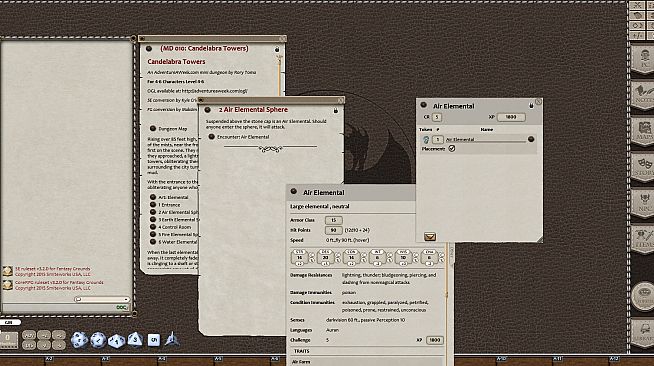The height and width of the screenshot is (366, 654).
Task: Toggle the lock on Candelabra Towers window
Action: point(277,50)
